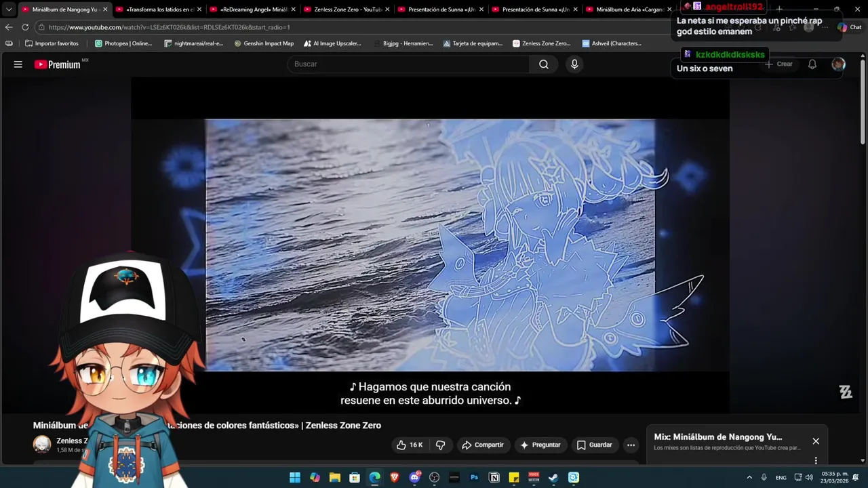
Task: Switch to «Transforma los latidos» tab
Action: tap(160, 9)
